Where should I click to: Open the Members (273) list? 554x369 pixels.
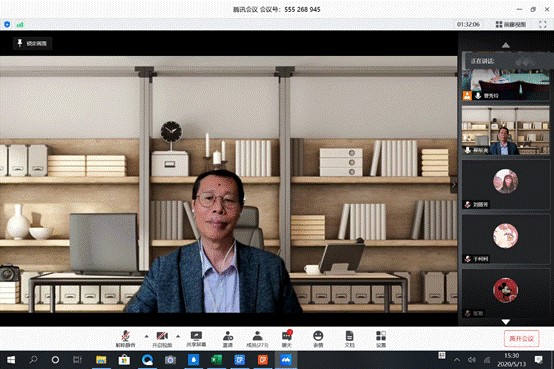pyautogui.click(x=257, y=339)
